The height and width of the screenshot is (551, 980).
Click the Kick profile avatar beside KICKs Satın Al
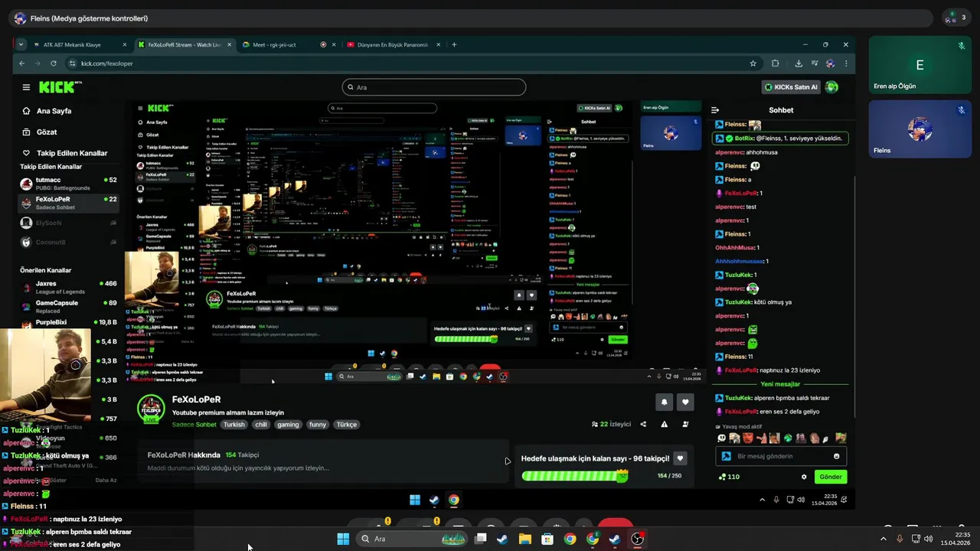tap(831, 87)
